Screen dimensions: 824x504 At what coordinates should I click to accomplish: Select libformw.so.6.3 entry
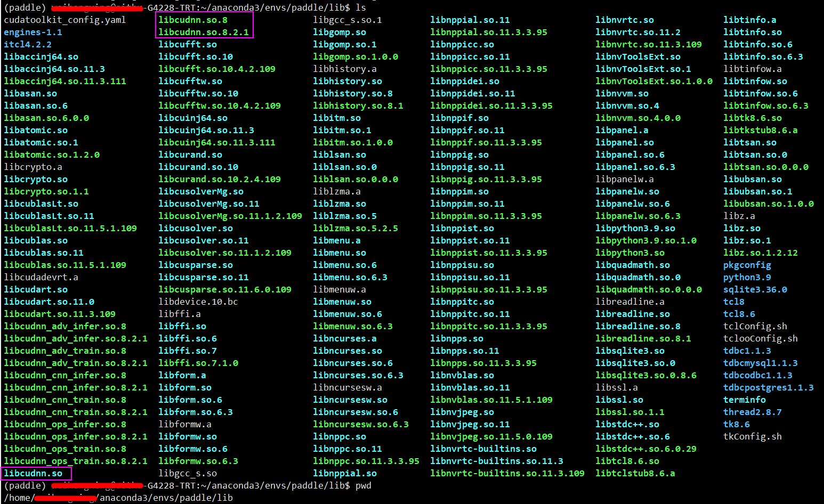click(198, 461)
